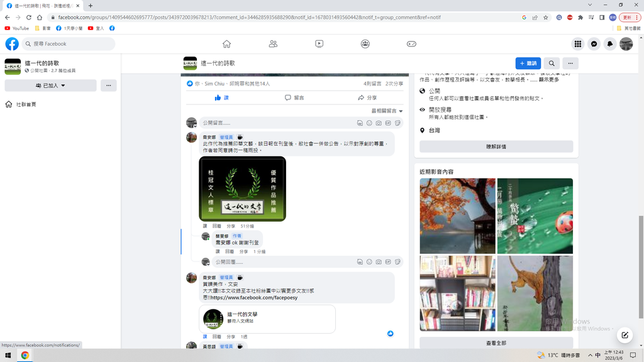Click the 邀請 invite button
This screenshot has height=362, width=644.
(x=528, y=63)
